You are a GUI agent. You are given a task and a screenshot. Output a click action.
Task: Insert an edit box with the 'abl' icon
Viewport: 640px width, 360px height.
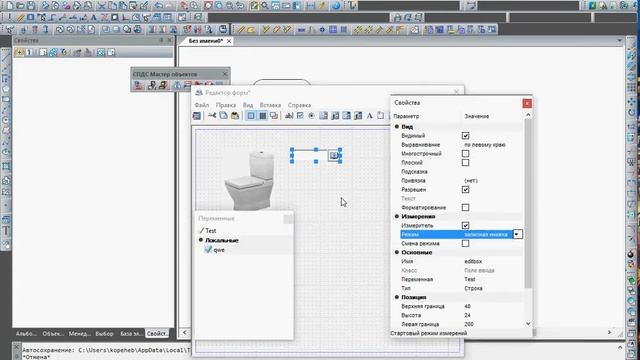click(289, 116)
